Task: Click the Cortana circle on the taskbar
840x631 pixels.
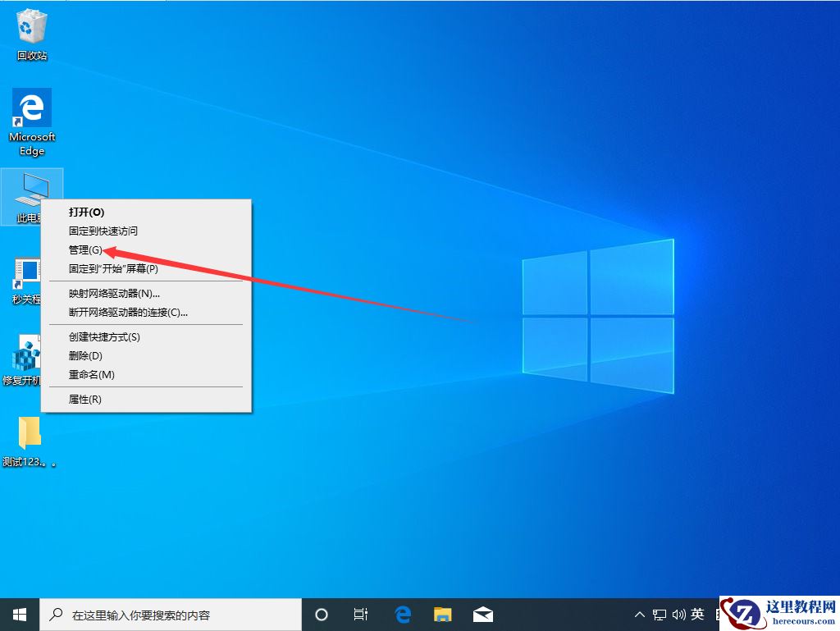Action: point(321,614)
